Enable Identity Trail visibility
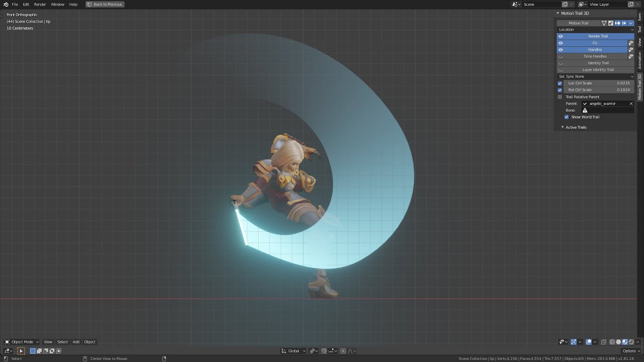This screenshot has height=362, width=644. pyautogui.click(x=596, y=63)
